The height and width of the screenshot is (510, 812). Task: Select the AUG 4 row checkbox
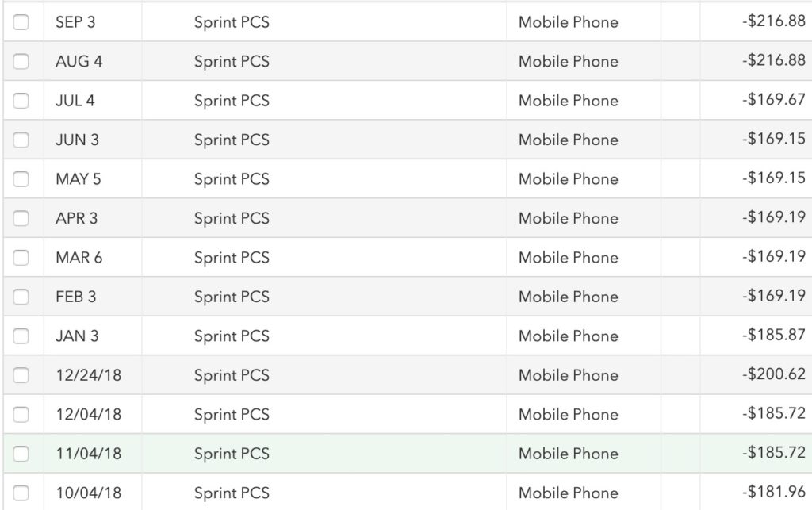pos(21,61)
